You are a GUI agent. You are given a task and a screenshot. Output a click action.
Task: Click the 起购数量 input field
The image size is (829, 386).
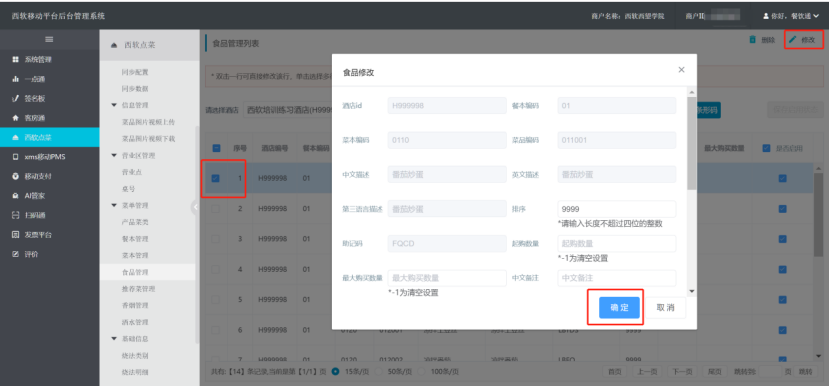click(x=616, y=244)
